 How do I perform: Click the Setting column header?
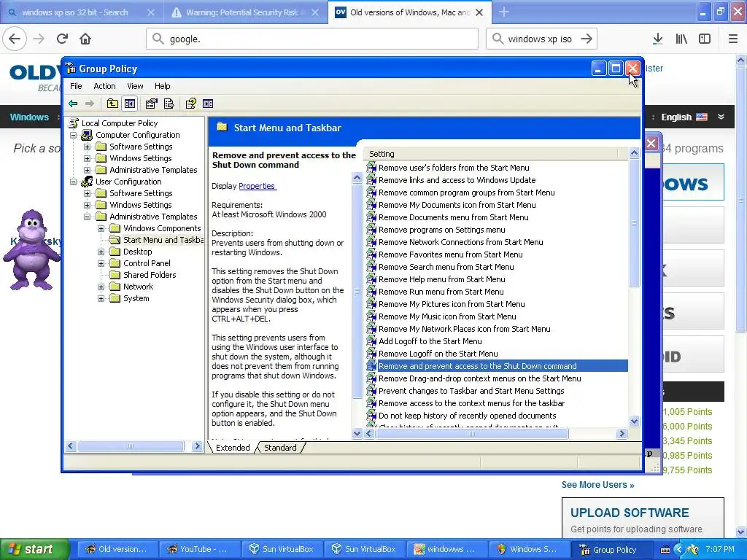(x=491, y=154)
